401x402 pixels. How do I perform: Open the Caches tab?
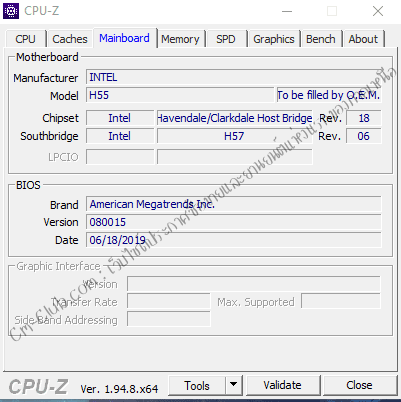(x=70, y=39)
